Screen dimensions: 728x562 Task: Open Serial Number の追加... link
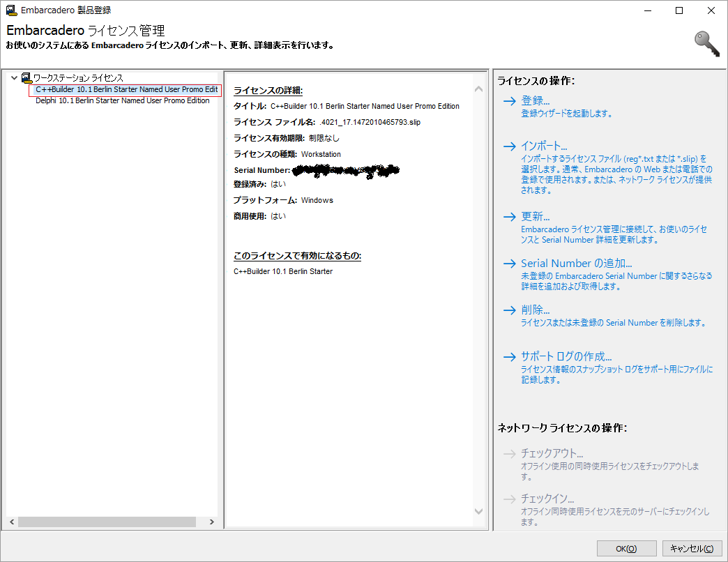[x=576, y=264]
